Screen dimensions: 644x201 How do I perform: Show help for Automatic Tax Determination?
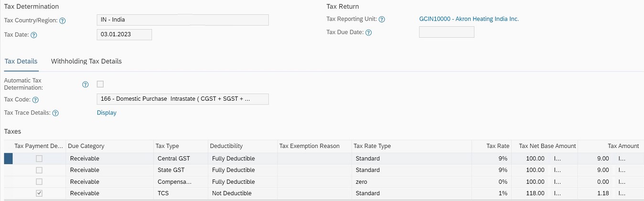86,85
